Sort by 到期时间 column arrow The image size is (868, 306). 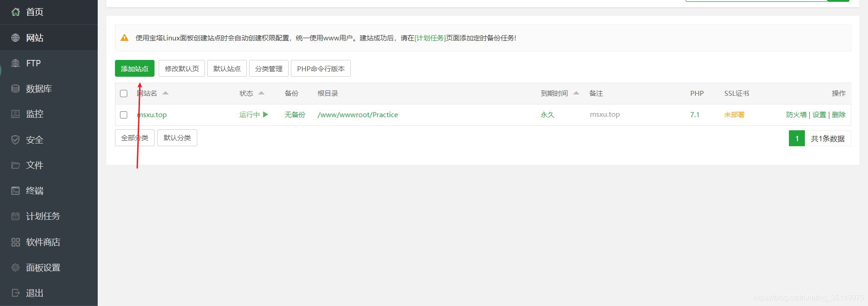[x=576, y=93]
